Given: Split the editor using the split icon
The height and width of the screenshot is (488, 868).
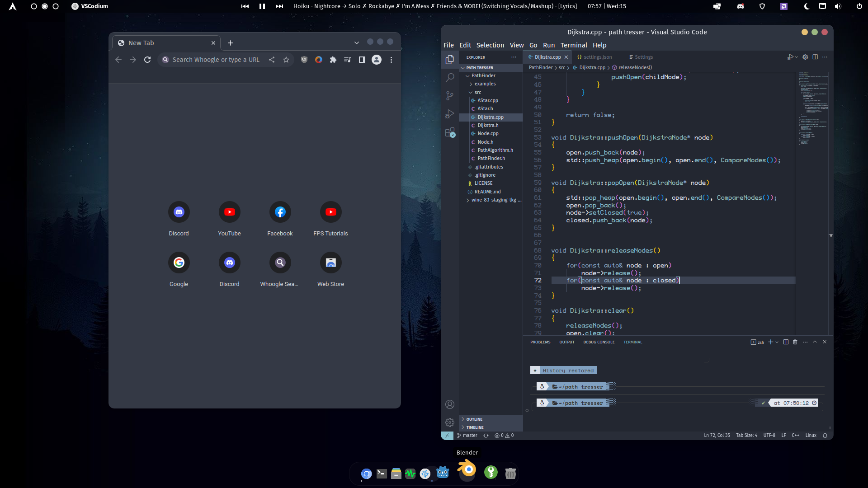Looking at the screenshot, I should (815, 57).
